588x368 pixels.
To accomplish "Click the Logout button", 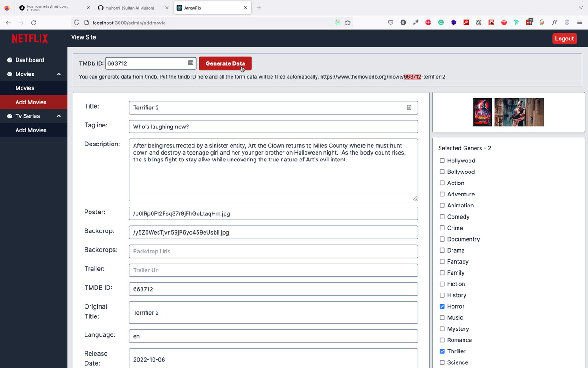I will coord(565,39).
